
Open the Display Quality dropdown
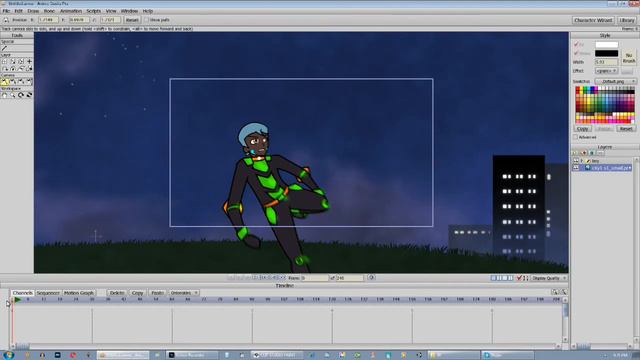pos(549,278)
